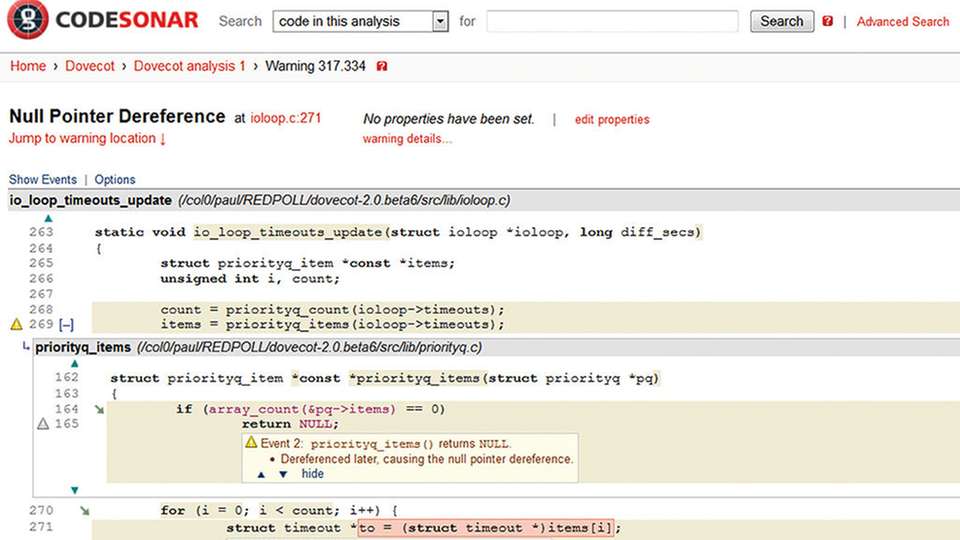The image size is (960, 540).
Task: Click the CodeSonar logo icon
Action: coord(28,20)
